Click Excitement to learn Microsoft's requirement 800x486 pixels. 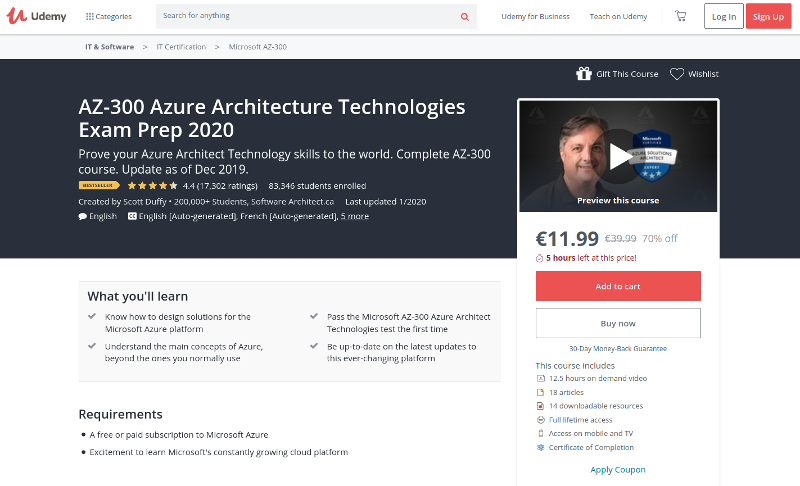pos(219,452)
